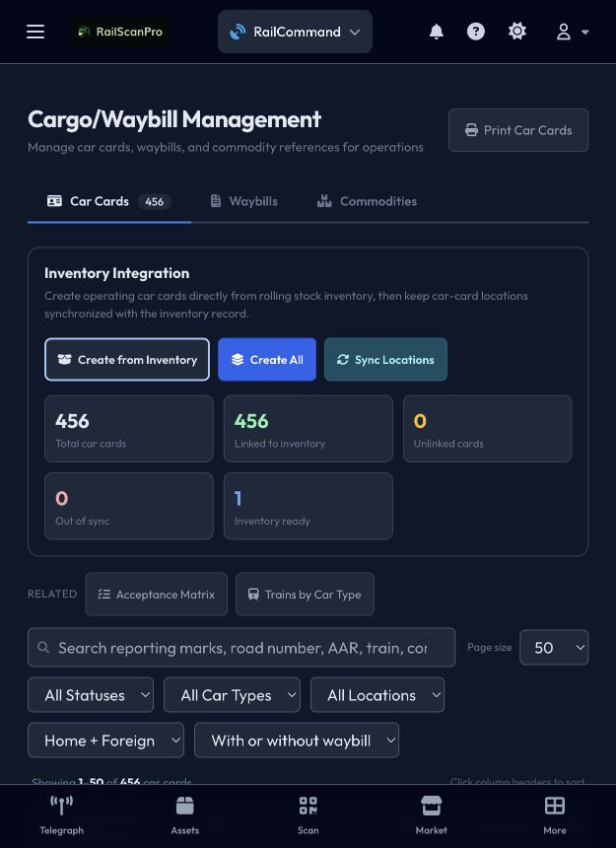Click the Total car cards stat card
Image resolution: width=616 pixels, height=848 pixels.
point(129,428)
